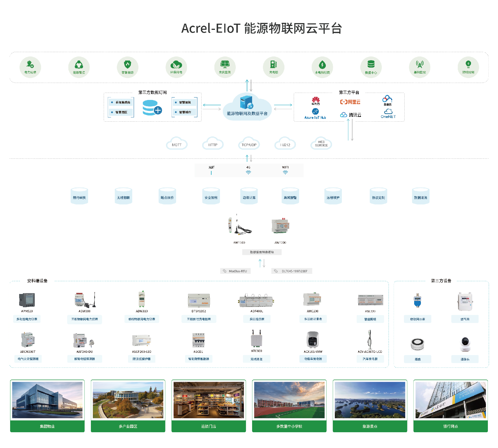Click the 边缘计算 capability cylinder

pos(249,196)
